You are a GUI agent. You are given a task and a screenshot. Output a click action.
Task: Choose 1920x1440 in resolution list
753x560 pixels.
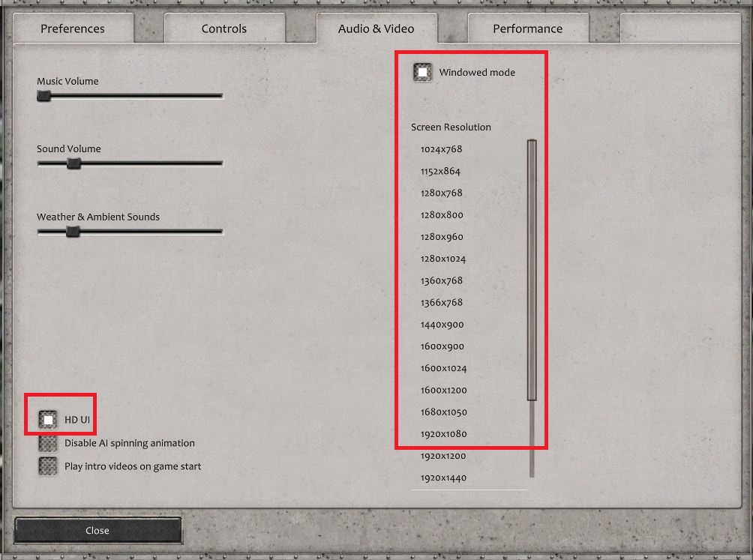point(443,478)
